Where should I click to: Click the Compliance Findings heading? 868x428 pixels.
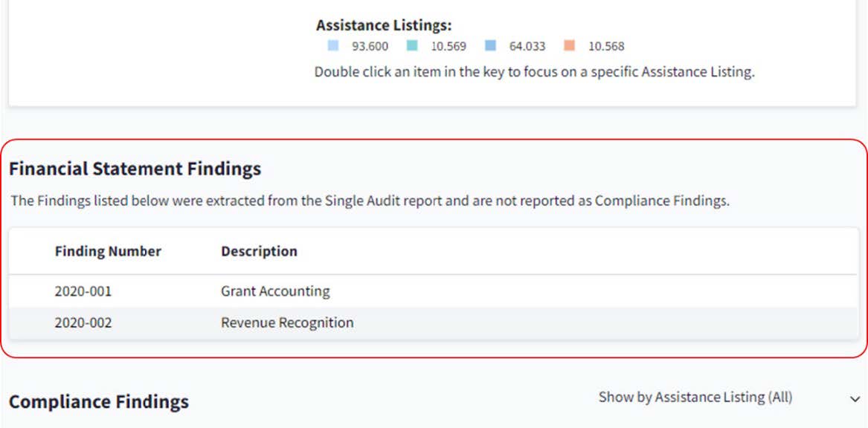tap(99, 402)
